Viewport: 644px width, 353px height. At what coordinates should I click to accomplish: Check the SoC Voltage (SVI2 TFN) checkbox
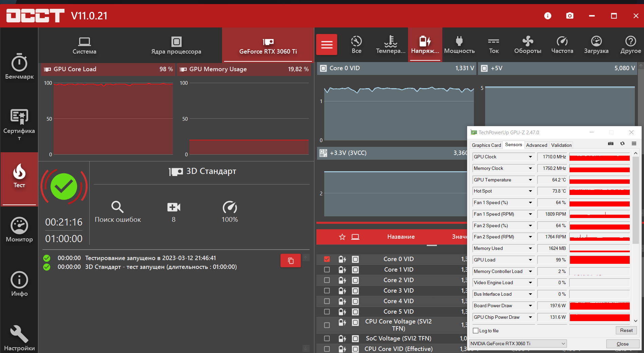(x=327, y=338)
